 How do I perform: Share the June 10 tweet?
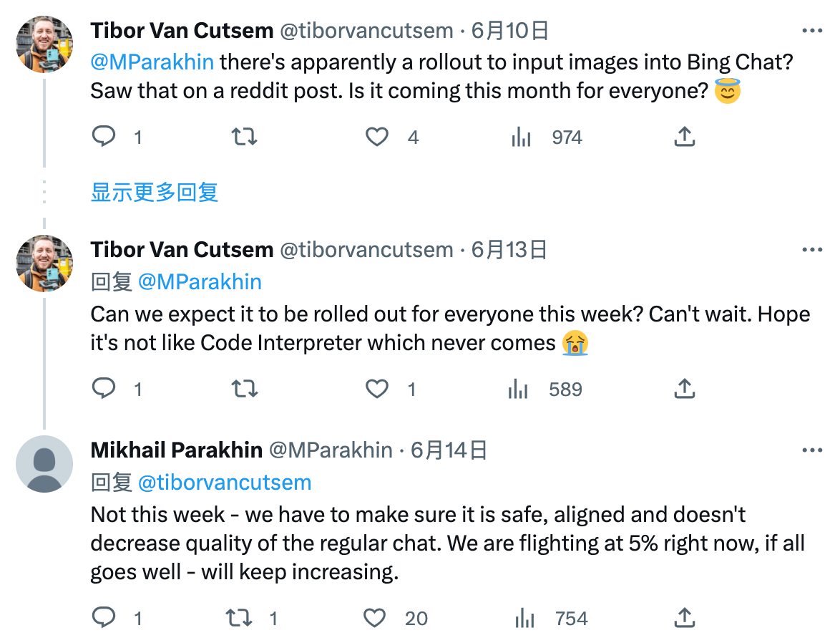tap(685, 137)
